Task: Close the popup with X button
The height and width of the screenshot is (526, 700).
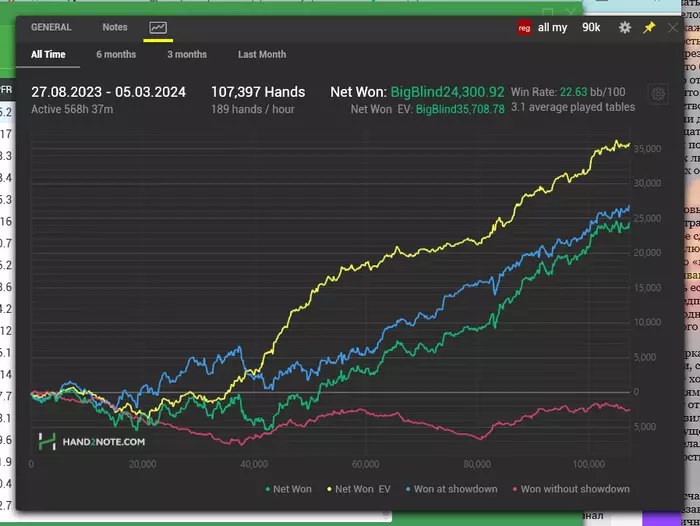Action: (673, 28)
